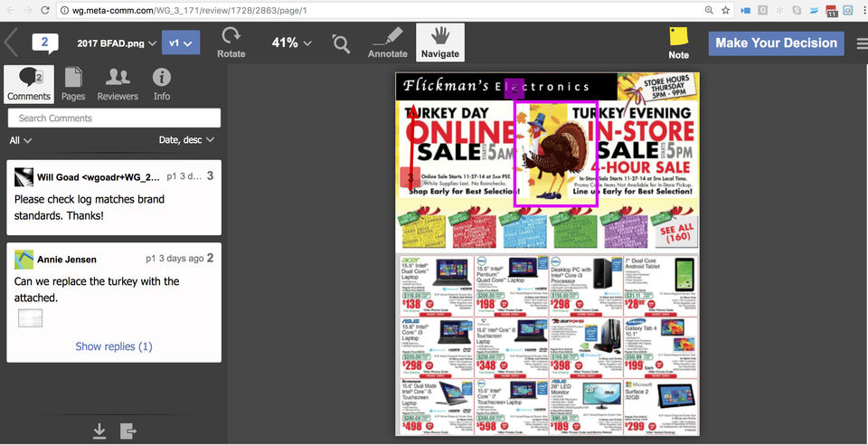Click Make Your Decision button

pyautogui.click(x=776, y=43)
